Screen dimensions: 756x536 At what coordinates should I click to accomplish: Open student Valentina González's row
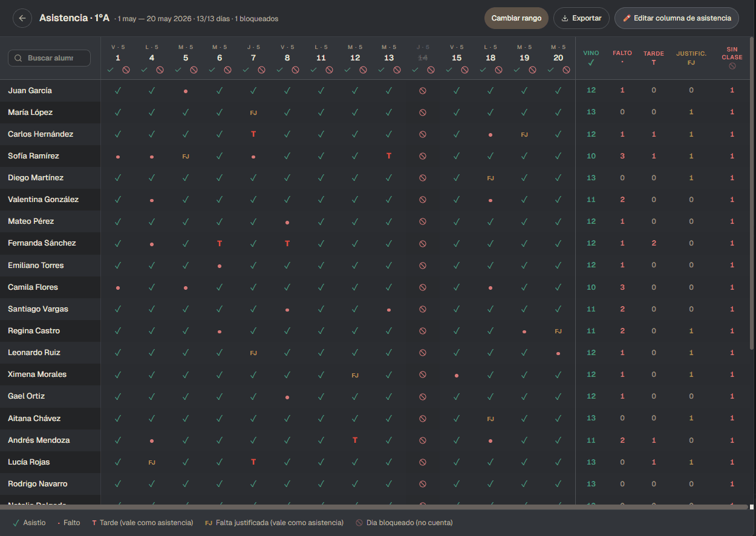click(x=44, y=200)
